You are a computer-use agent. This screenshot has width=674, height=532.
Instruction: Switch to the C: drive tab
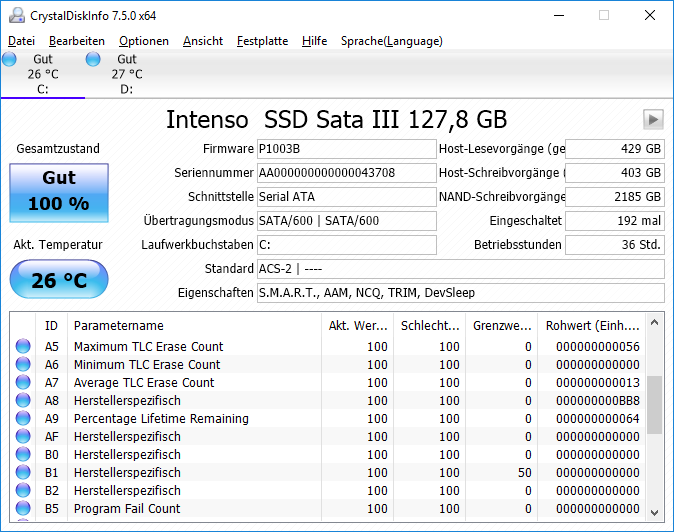click(x=43, y=74)
